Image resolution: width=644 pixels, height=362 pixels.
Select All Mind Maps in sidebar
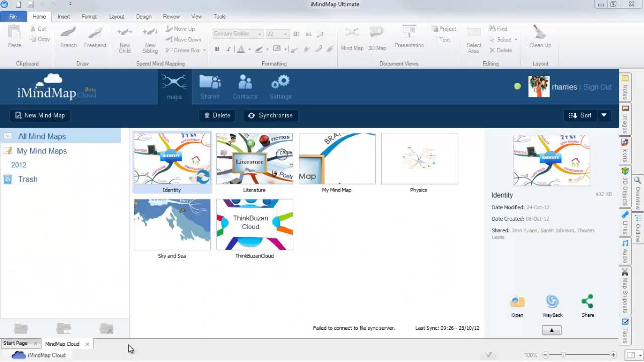pyautogui.click(x=60, y=136)
